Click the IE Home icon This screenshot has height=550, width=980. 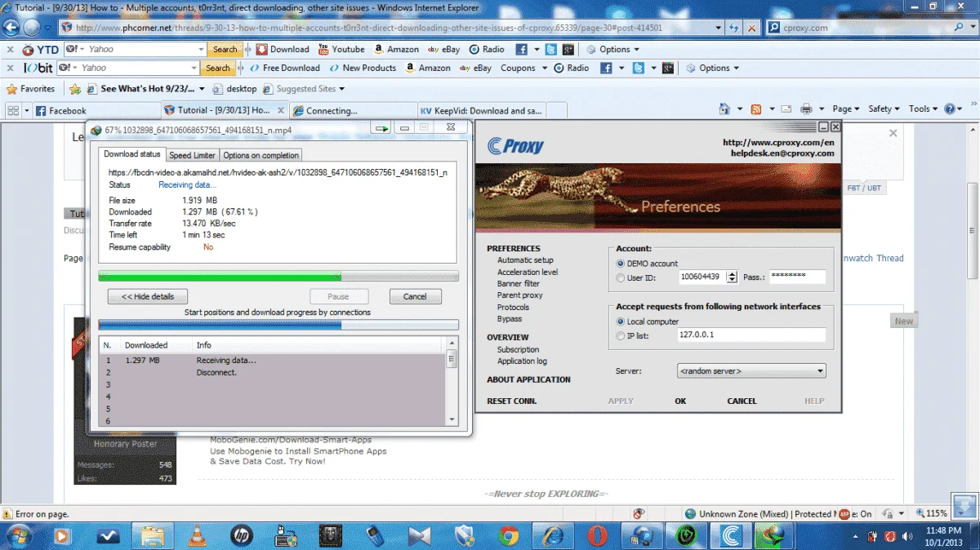pos(724,109)
